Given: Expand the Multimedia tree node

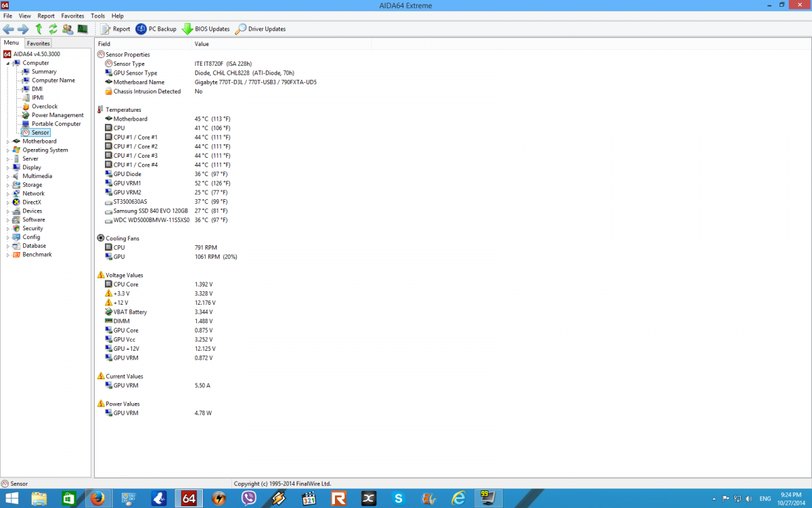Looking at the screenshot, I should point(8,176).
